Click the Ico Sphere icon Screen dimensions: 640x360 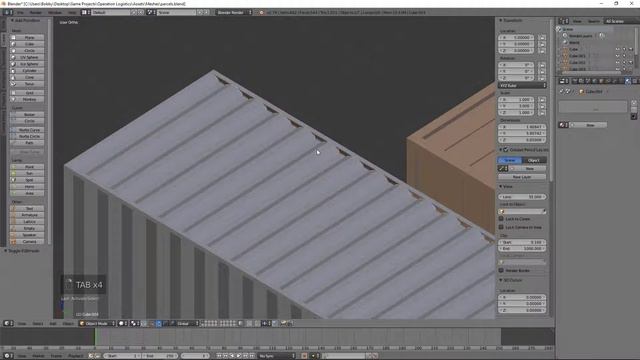(x=13, y=64)
